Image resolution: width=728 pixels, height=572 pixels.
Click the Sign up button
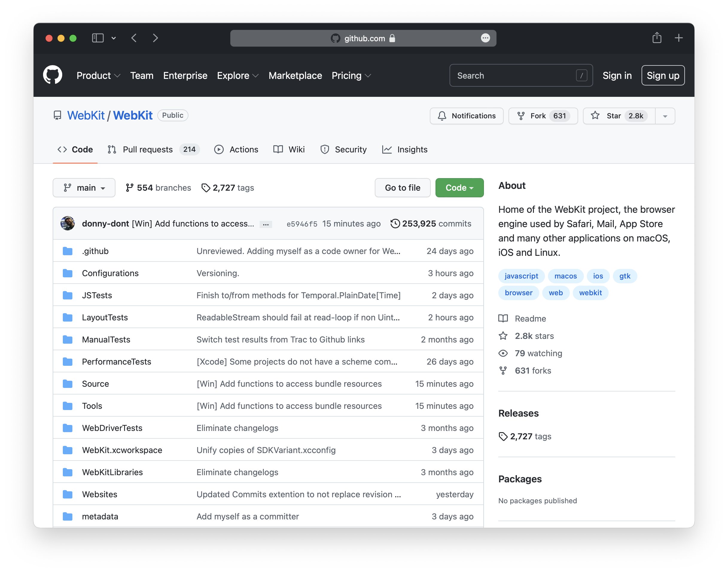pyautogui.click(x=662, y=75)
